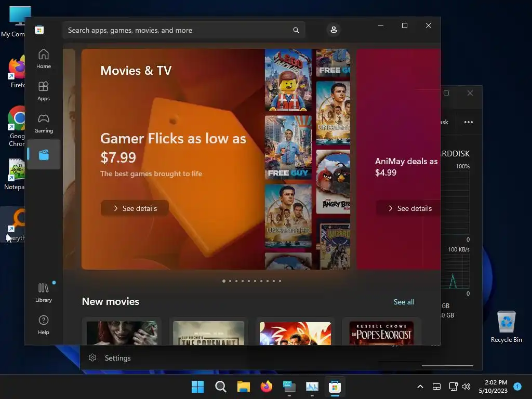Open The LEGO Movie poster
The height and width of the screenshot is (399, 532).
pyautogui.click(x=288, y=80)
